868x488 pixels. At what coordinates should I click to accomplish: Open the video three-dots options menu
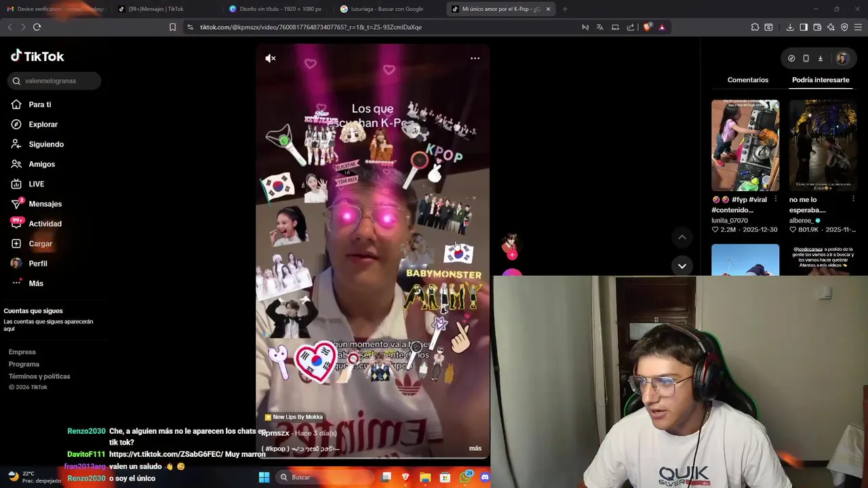point(475,58)
